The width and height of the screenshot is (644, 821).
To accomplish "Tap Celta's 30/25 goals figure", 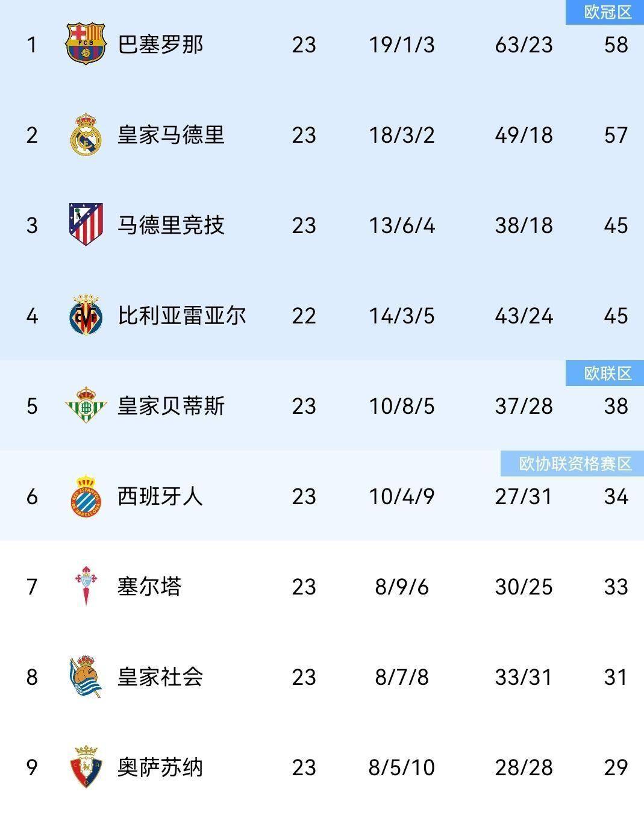I will pos(524,587).
